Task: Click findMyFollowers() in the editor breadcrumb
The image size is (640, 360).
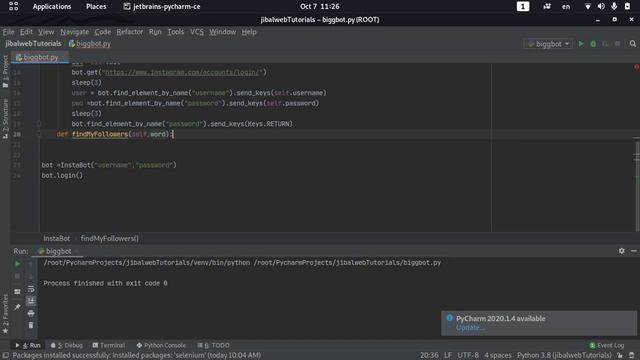Action: [110, 239]
